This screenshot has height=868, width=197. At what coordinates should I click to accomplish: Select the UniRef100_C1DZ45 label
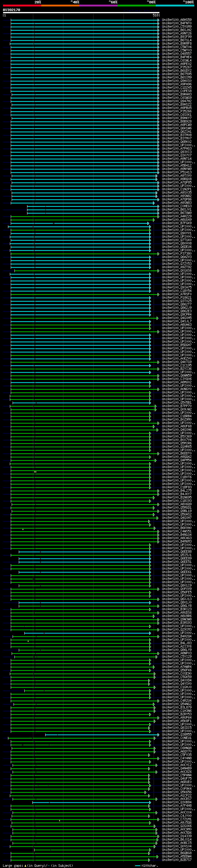point(177,88)
